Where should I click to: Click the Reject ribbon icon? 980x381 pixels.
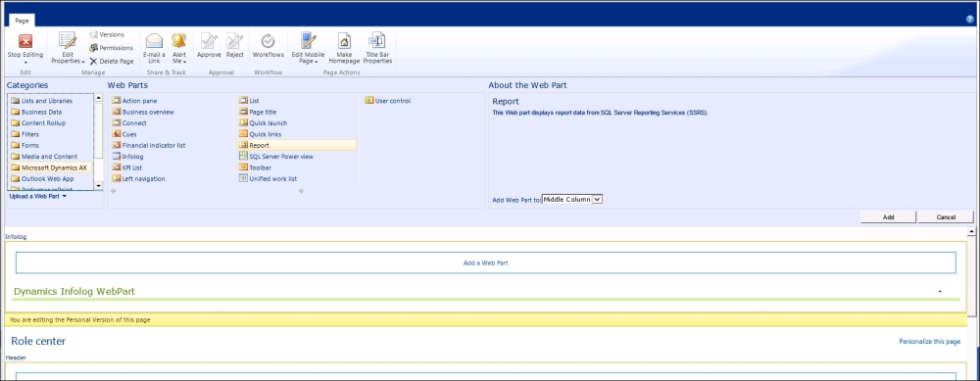(234, 40)
